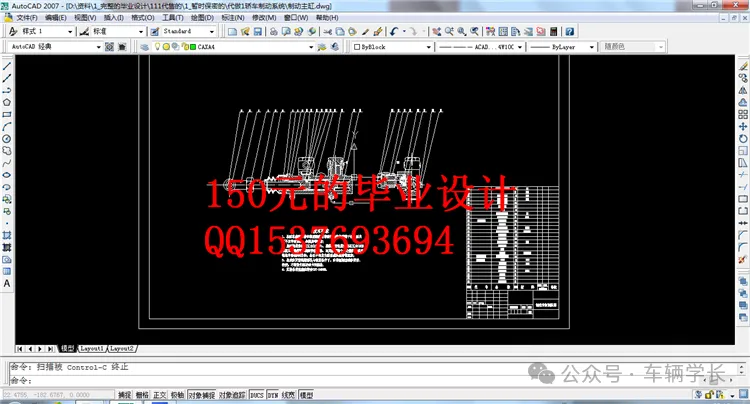
Task: Select the Circle draw tool
Action: click(x=7, y=139)
